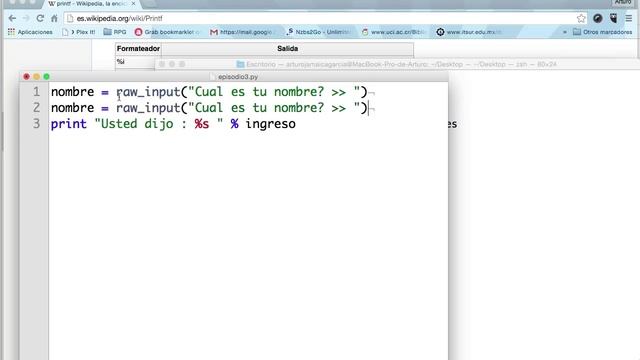Go forward with the browser forward arrow
This screenshot has width=640, height=360.
coord(26,18)
